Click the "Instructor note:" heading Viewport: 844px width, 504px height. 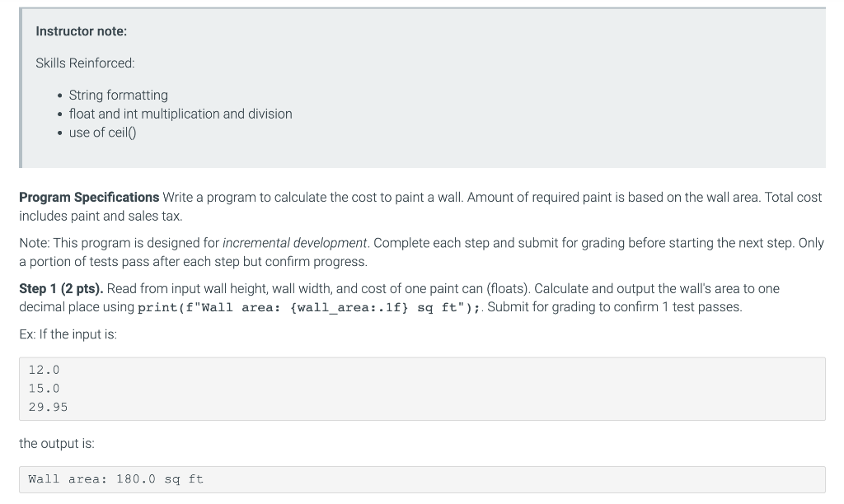(x=81, y=31)
